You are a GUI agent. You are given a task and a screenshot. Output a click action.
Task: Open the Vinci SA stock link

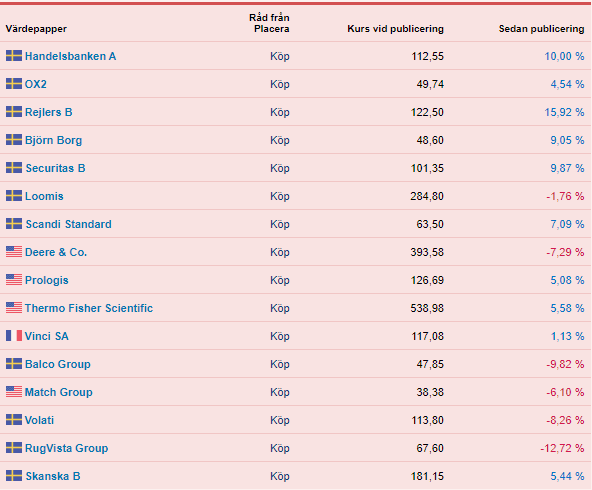pyautogui.click(x=47, y=336)
